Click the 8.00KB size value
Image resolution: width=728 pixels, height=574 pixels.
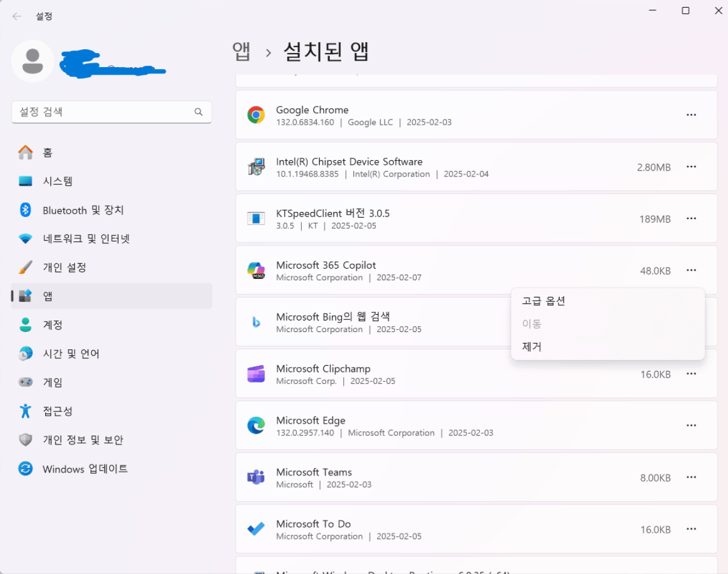(655, 478)
